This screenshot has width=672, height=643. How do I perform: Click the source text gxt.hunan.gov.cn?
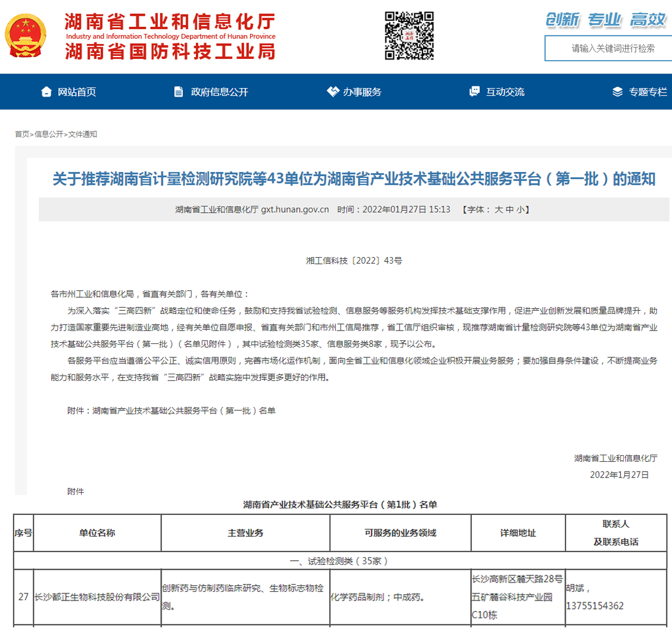tap(295, 210)
